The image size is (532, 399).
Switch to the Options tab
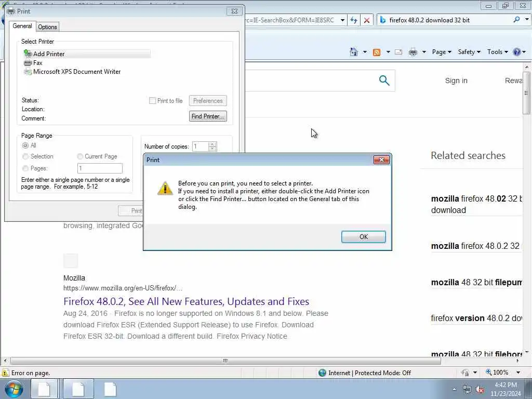tap(47, 27)
